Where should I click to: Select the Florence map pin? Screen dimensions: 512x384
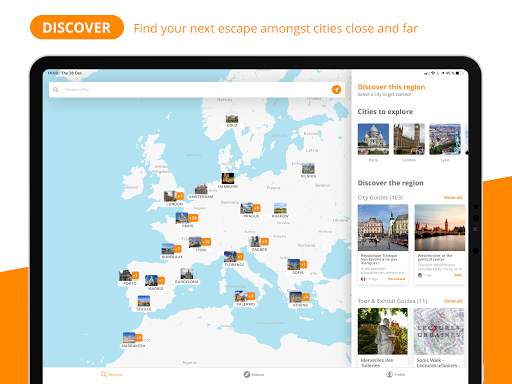234,259
